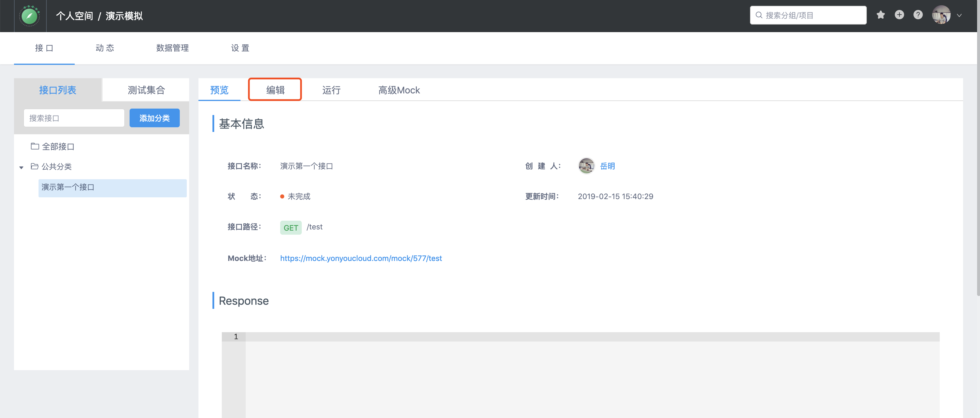
Task: Switch to the 编辑 tab
Action: 275,90
